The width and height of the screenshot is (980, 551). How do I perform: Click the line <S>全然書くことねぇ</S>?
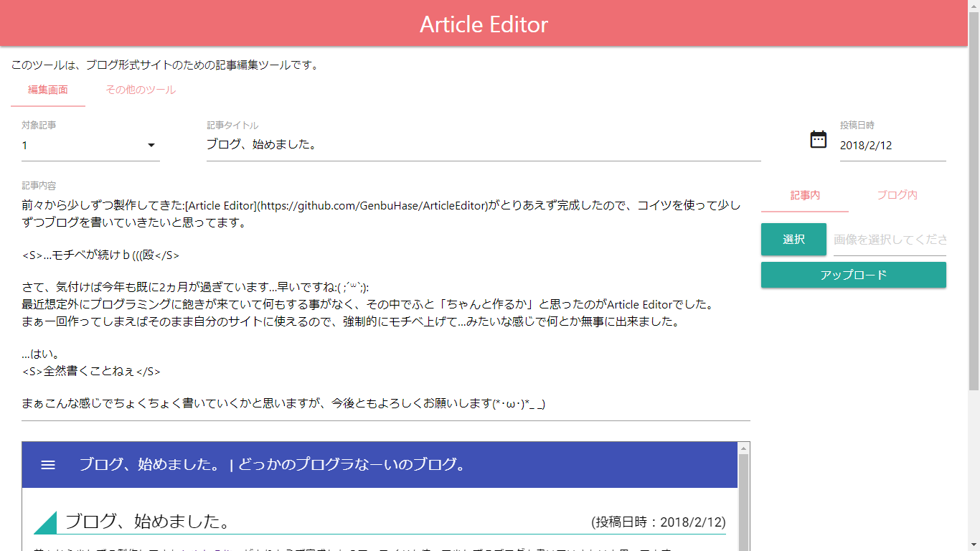92,372
